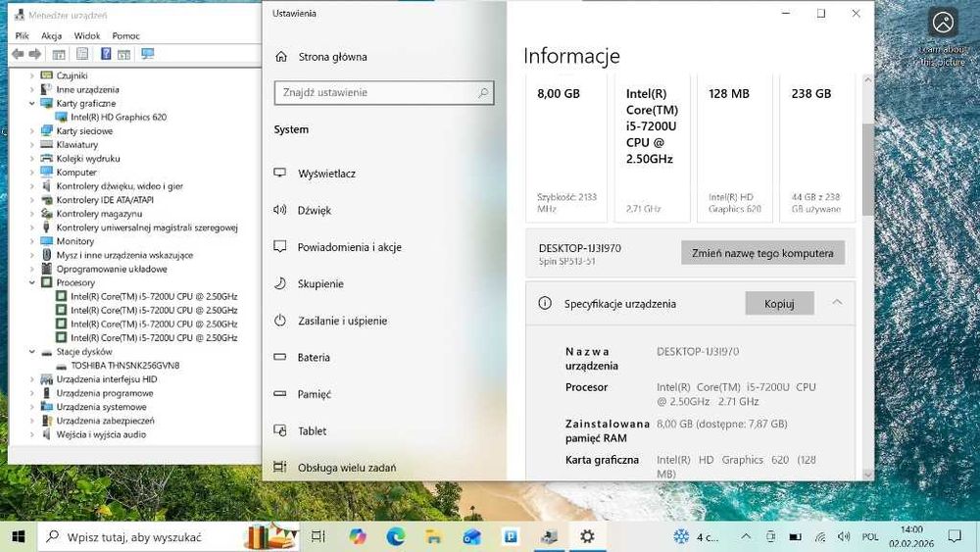Click Learn about this picture desktop icon
Image resolution: width=980 pixels, height=552 pixels.
click(x=943, y=36)
